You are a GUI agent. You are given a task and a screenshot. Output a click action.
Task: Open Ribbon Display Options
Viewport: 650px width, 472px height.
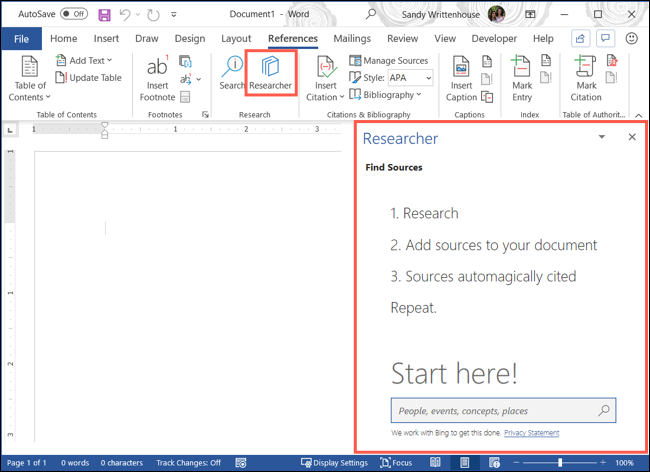point(530,15)
